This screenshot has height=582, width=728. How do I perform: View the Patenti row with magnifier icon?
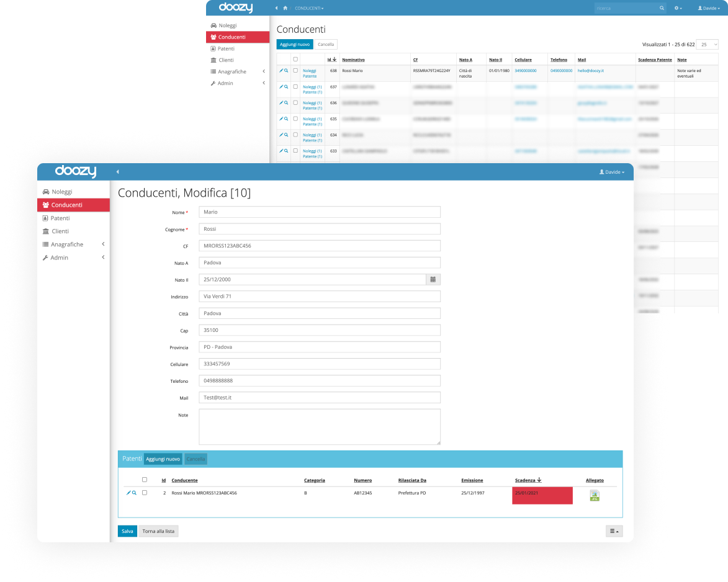134,493
